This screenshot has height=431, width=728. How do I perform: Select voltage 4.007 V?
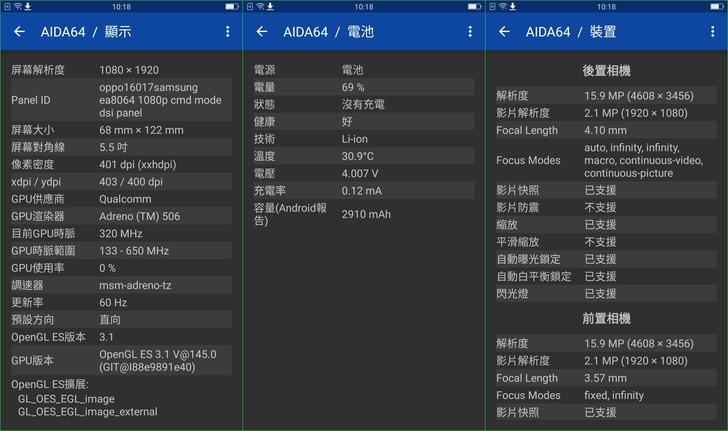[360, 173]
